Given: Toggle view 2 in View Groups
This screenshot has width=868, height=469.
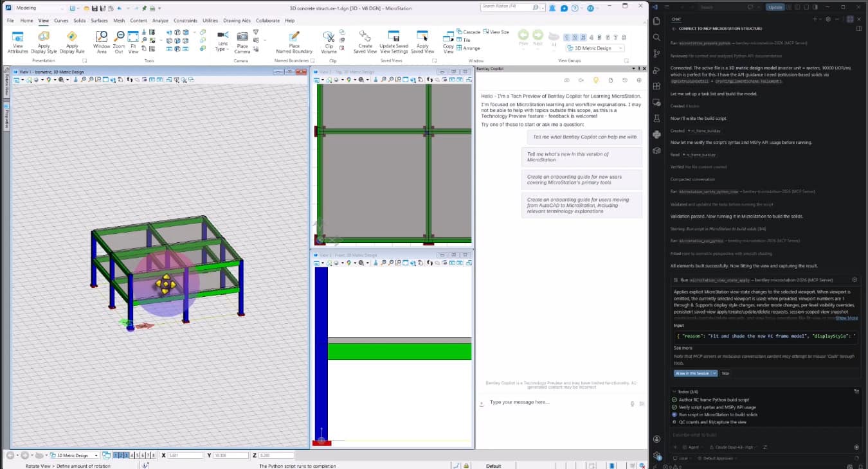Looking at the screenshot, I should (x=575, y=37).
